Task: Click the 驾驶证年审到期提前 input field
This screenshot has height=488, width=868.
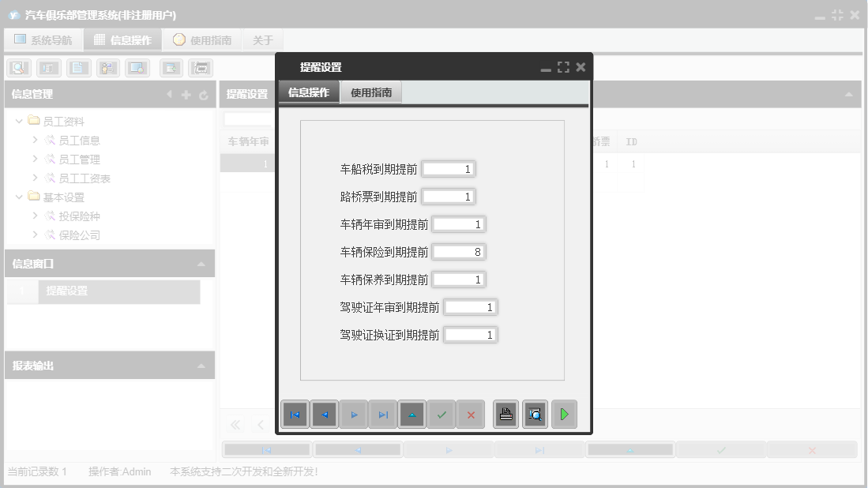Action: click(x=471, y=307)
